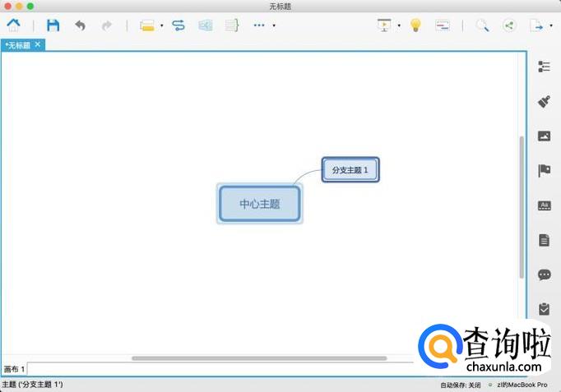Image resolution: width=561 pixels, height=392 pixels.
Task: Open the Format brush panel
Action: 544,101
